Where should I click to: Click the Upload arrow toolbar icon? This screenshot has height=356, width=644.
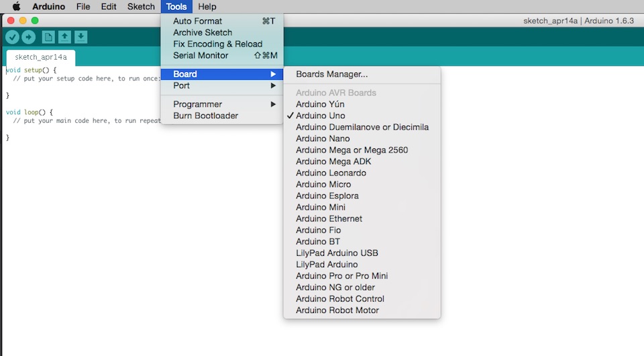28,38
